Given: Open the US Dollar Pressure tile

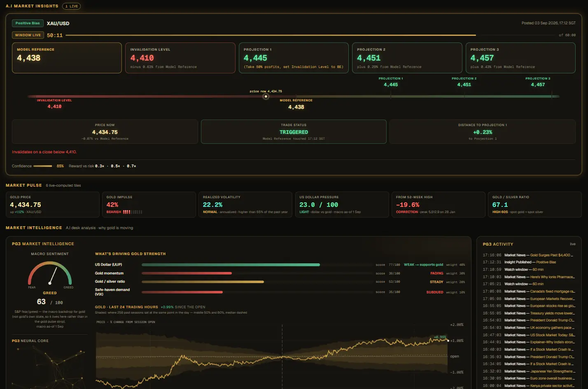Looking at the screenshot, I should point(342,204).
